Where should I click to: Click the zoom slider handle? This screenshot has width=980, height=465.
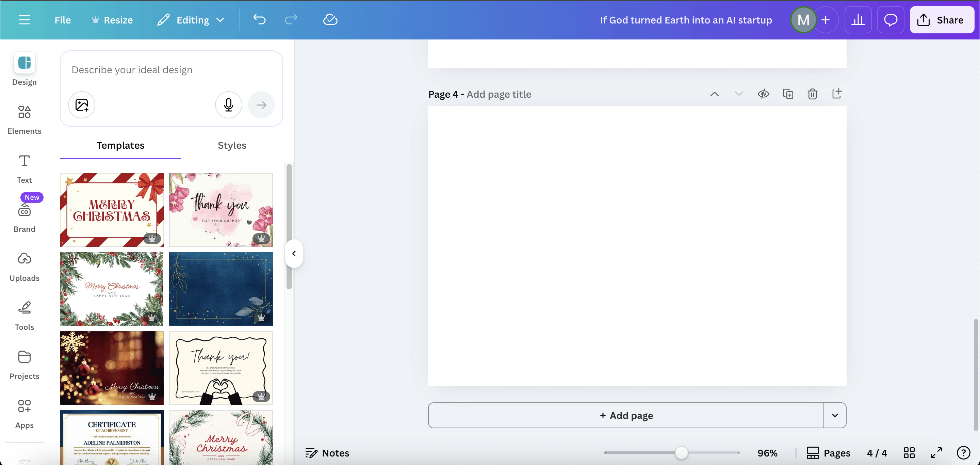pyautogui.click(x=681, y=453)
